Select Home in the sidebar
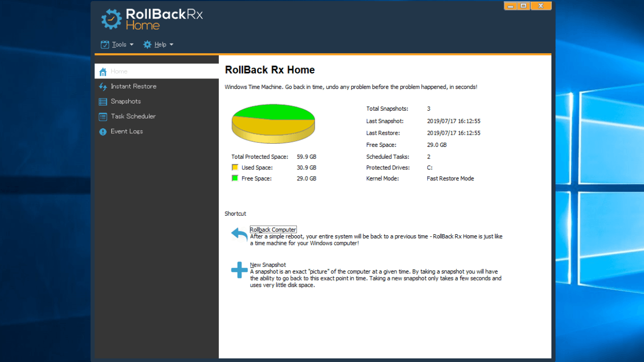Image resolution: width=644 pixels, height=362 pixels. point(156,71)
